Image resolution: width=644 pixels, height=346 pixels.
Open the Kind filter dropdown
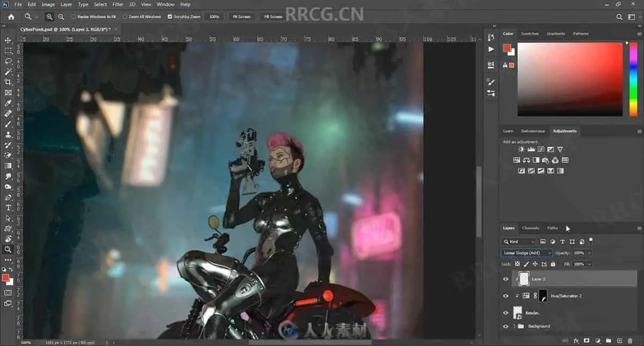(519, 242)
